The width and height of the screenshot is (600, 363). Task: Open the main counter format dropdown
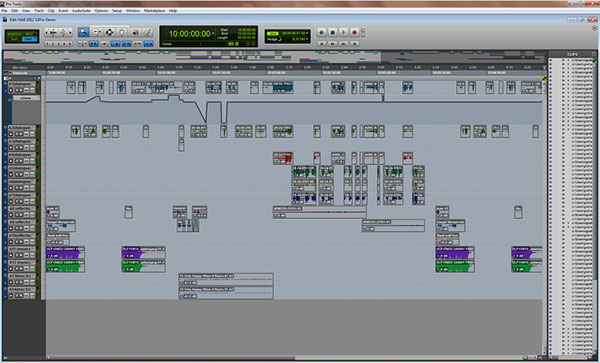(x=213, y=33)
